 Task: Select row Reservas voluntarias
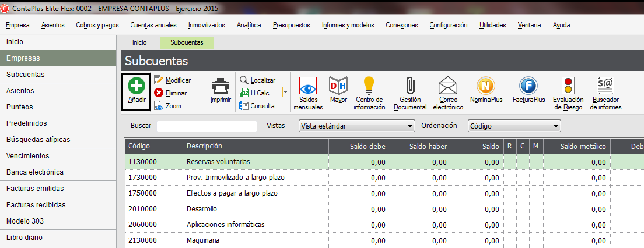click(x=384, y=162)
